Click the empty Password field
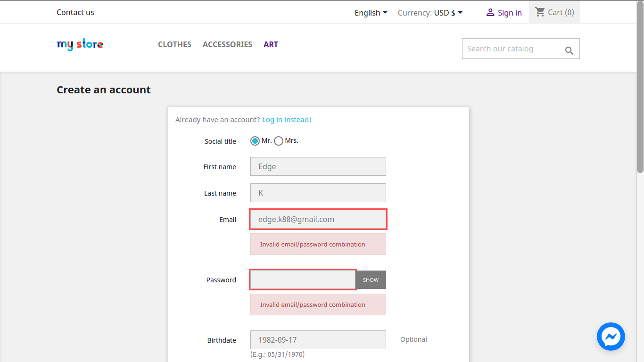Viewport: 644px width, 362px height. [x=303, y=280]
